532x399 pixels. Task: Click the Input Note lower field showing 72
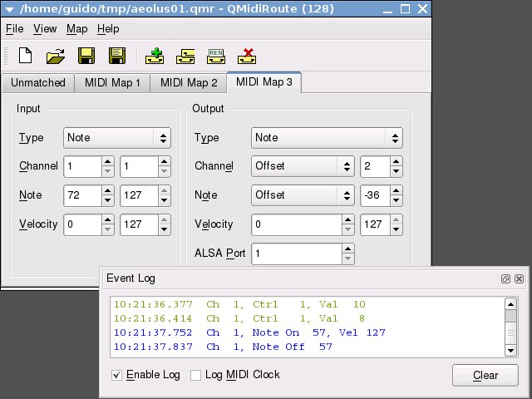pos(83,195)
